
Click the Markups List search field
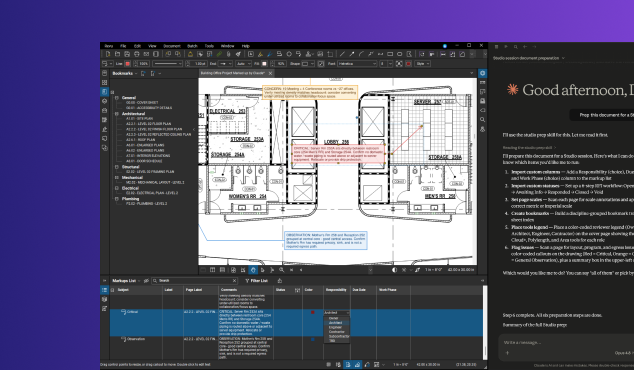point(195,281)
